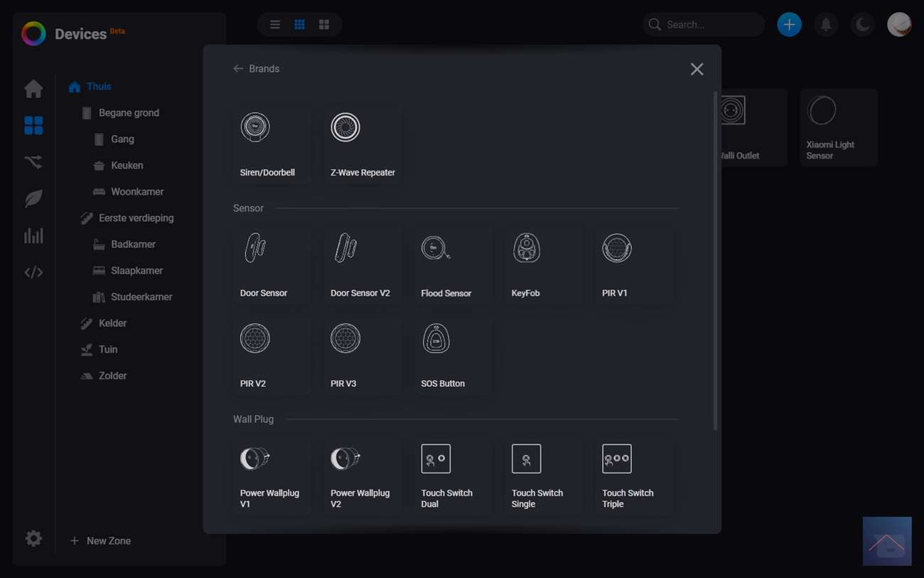This screenshot has height=578, width=924.
Task: Open the Flows sidebar section
Action: click(33, 163)
